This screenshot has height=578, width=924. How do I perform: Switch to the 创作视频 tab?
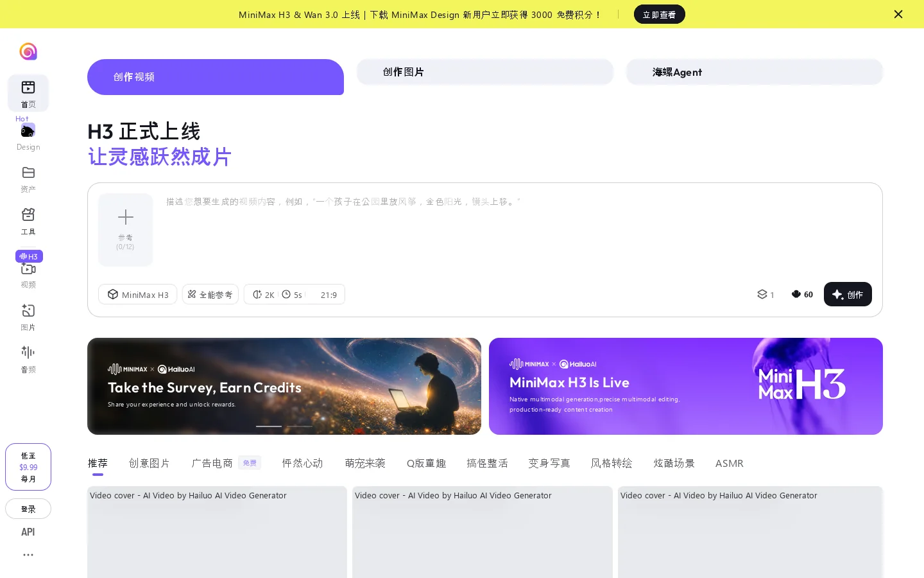pyautogui.click(x=216, y=77)
